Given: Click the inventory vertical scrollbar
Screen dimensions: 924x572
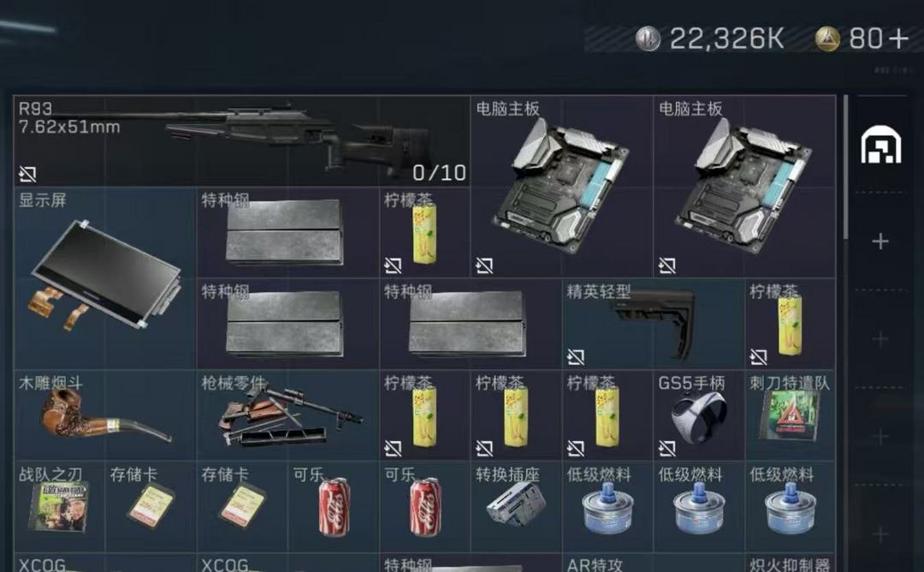Looking at the screenshot, I should [845, 168].
